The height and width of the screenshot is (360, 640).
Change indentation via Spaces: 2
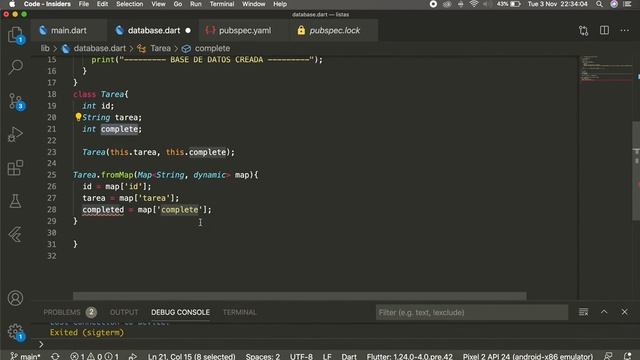pos(263,356)
